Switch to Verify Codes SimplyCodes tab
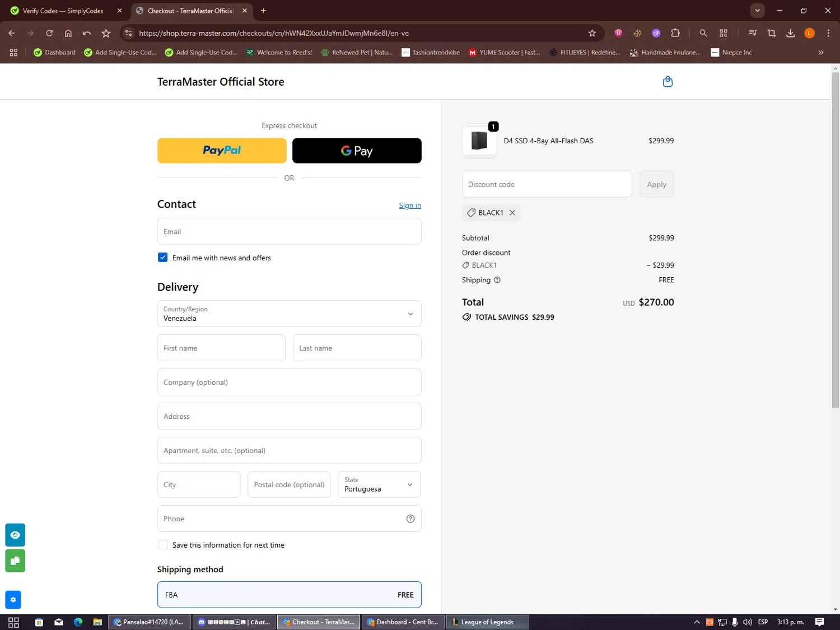 click(63, 11)
